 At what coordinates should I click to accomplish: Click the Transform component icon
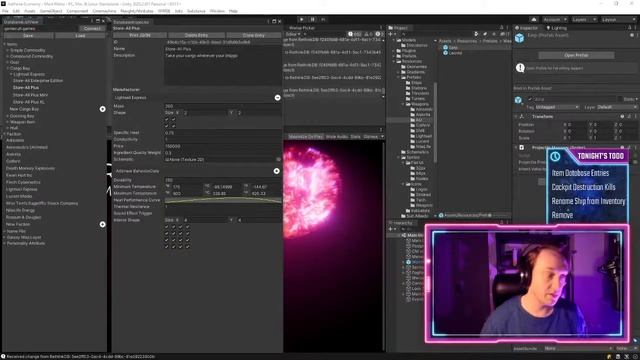(522, 117)
